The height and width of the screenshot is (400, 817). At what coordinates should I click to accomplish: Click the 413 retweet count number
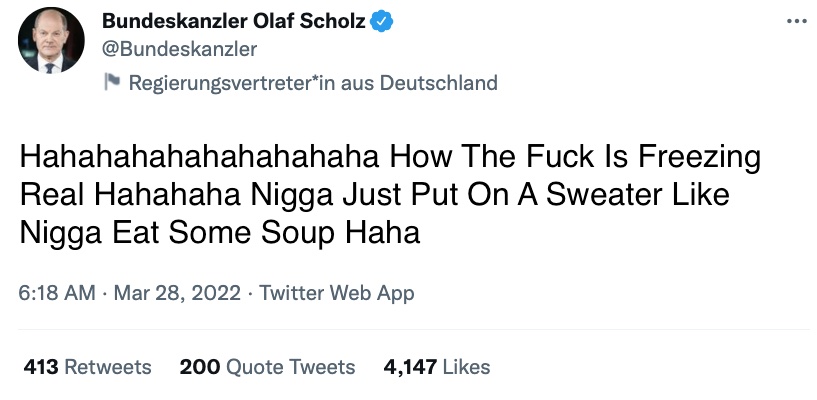tap(41, 367)
